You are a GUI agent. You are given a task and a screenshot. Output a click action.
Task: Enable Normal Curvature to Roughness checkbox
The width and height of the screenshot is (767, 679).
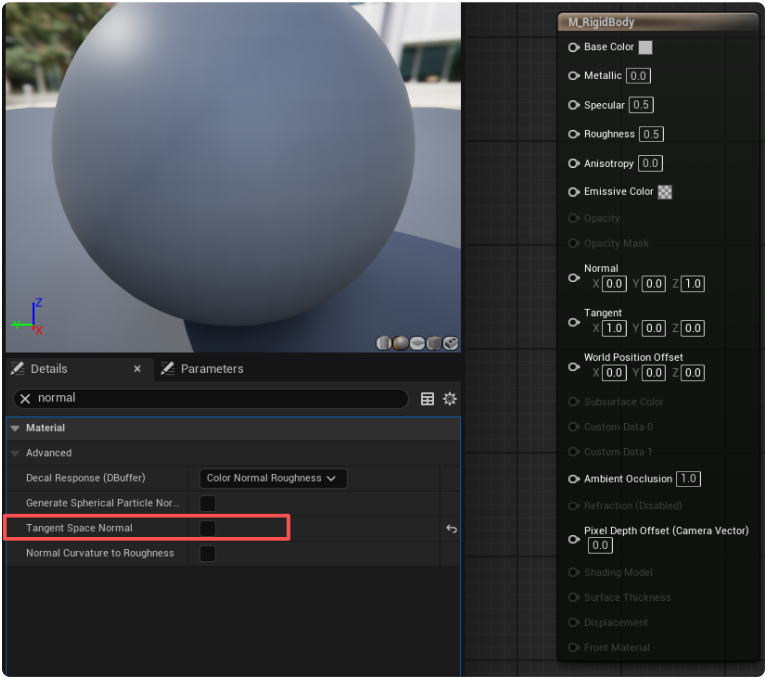208,553
